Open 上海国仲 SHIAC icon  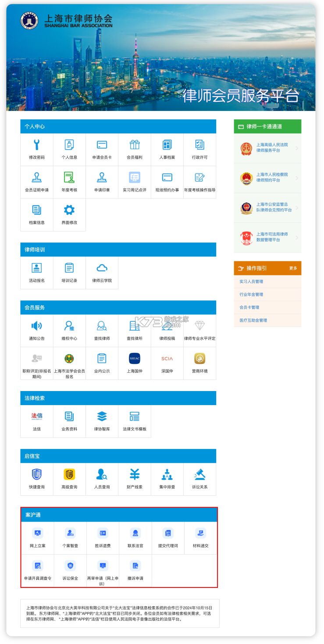135,358
